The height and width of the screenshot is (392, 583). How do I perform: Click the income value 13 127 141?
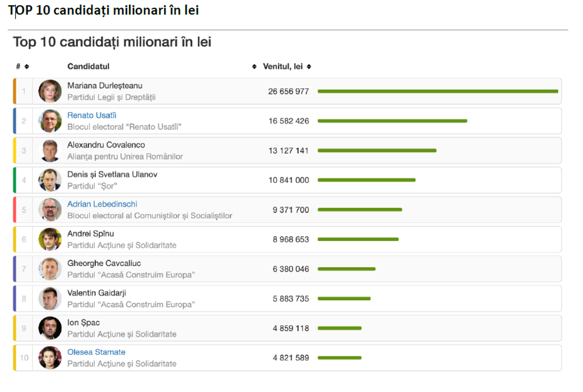288,151
